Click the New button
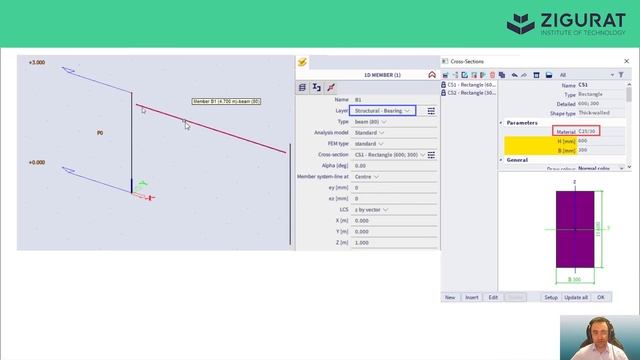Viewport: 640px width, 360px height. coord(450,297)
